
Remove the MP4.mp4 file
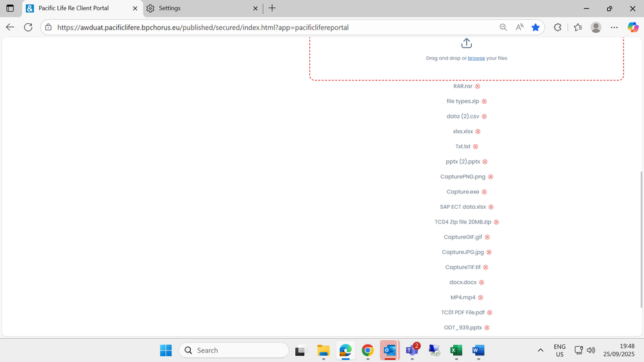480,298
